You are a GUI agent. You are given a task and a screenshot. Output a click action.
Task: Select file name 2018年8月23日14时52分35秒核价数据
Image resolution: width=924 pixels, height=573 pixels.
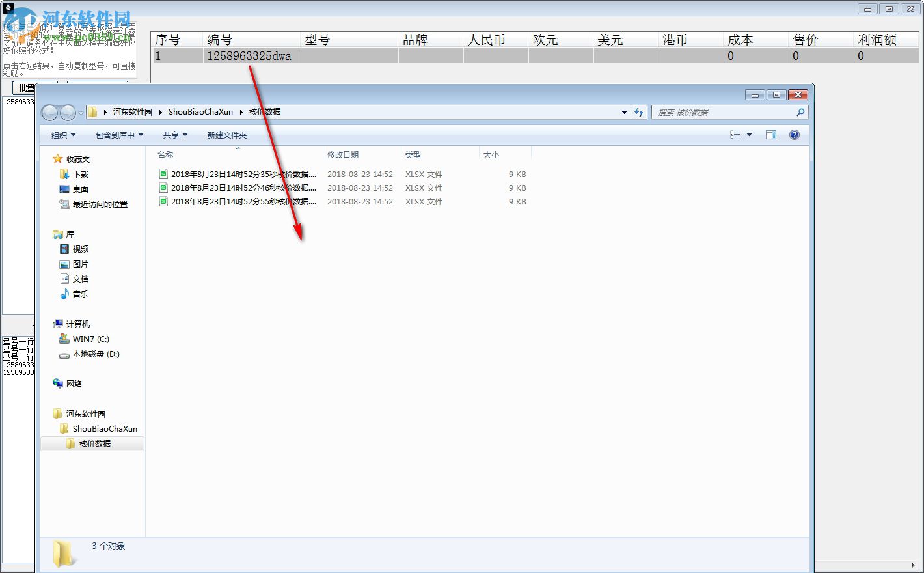(244, 174)
